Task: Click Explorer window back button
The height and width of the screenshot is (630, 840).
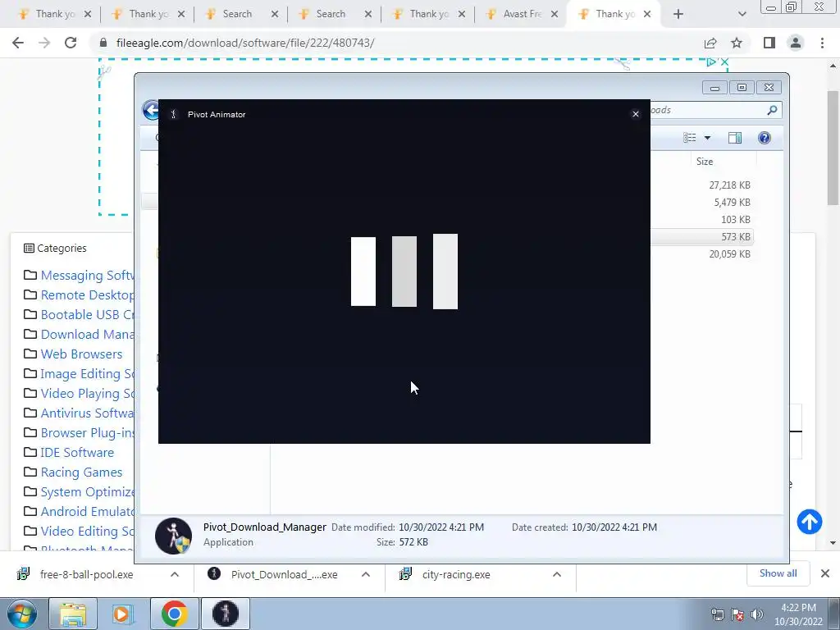Action: 151,111
